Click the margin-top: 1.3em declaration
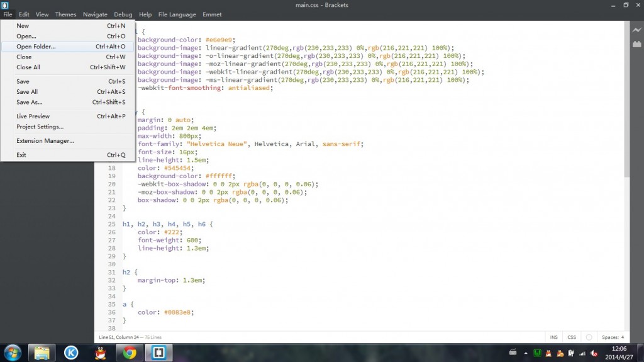Viewport: 644px width, 362px height. (171, 281)
